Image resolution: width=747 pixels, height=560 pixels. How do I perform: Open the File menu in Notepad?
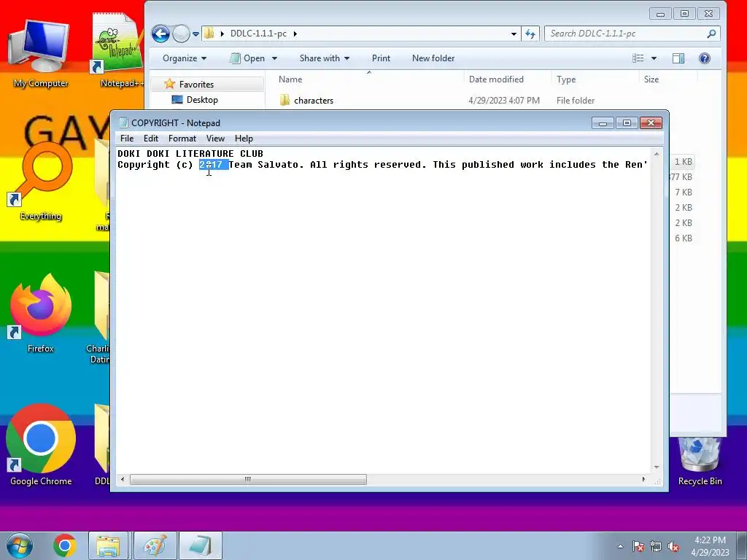127,139
